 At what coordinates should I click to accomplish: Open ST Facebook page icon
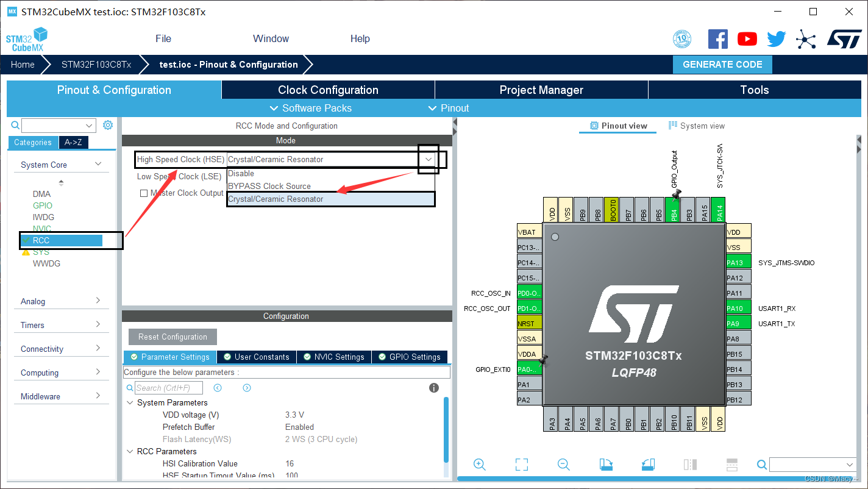[718, 39]
